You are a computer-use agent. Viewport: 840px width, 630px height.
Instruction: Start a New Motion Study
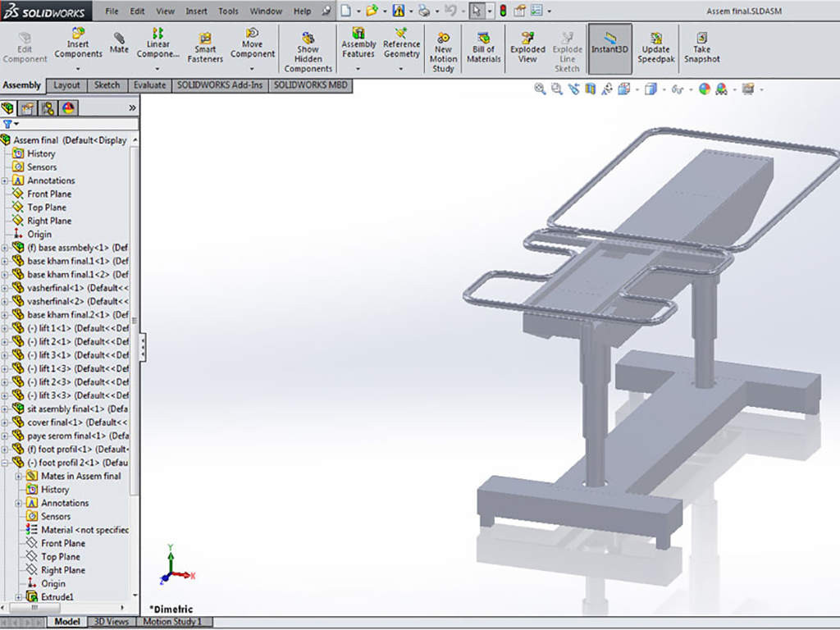(x=444, y=52)
